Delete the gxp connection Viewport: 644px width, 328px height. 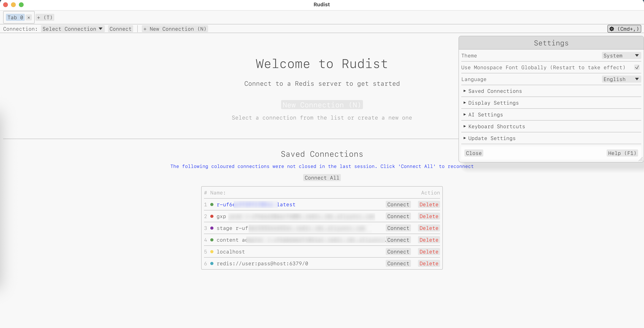[x=429, y=216]
